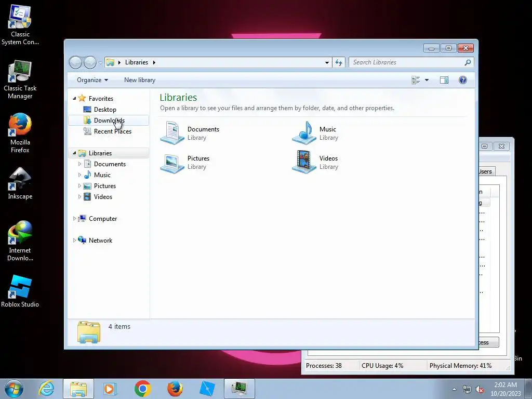
Task: Click New library button
Action: point(140,80)
